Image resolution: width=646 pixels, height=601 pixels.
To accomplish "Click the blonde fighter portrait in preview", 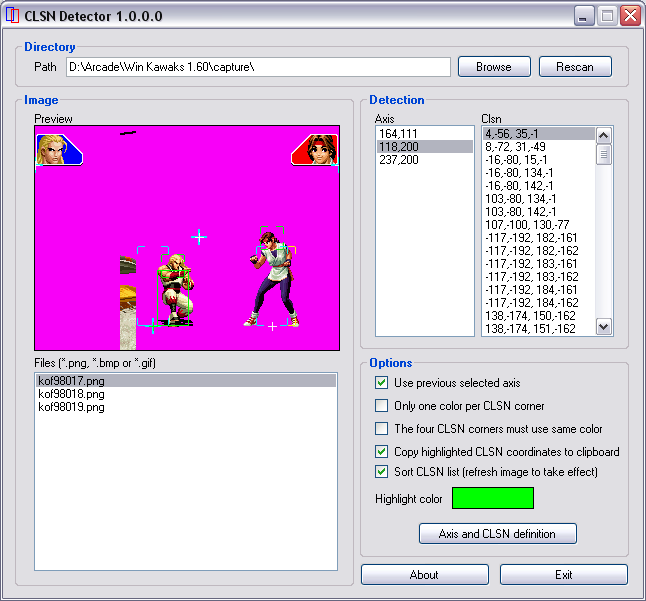I will pos(55,150).
